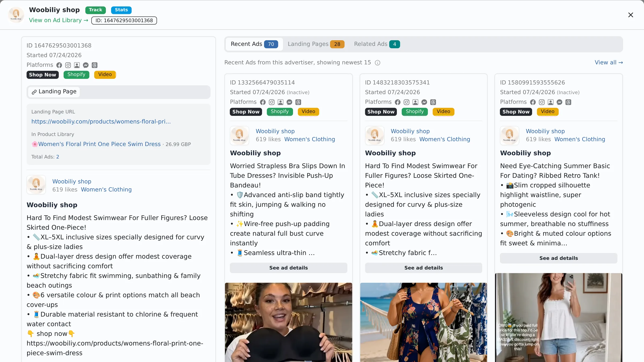Open Women's Clothing in ad 1332566479035114
644x362 pixels.
pos(310,139)
